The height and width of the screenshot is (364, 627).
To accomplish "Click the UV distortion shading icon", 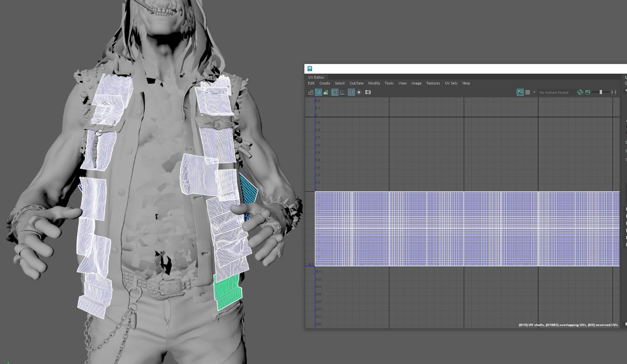I will (x=326, y=92).
